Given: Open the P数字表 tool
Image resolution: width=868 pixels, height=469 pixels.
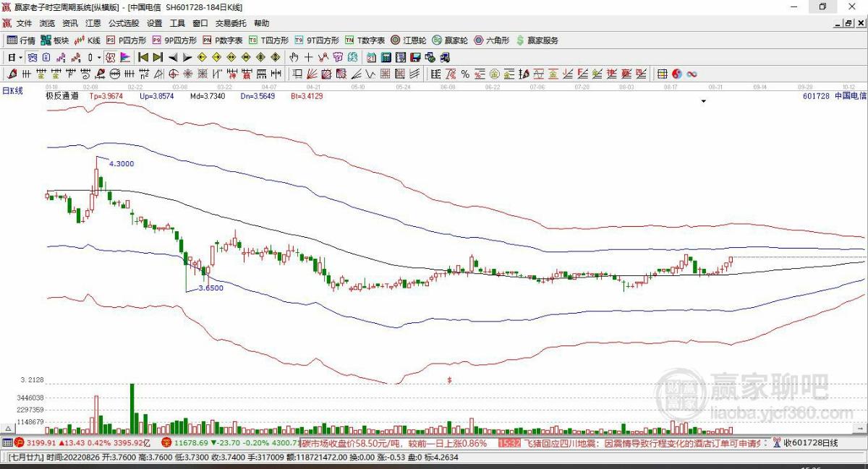Looking at the screenshot, I should pos(223,40).
